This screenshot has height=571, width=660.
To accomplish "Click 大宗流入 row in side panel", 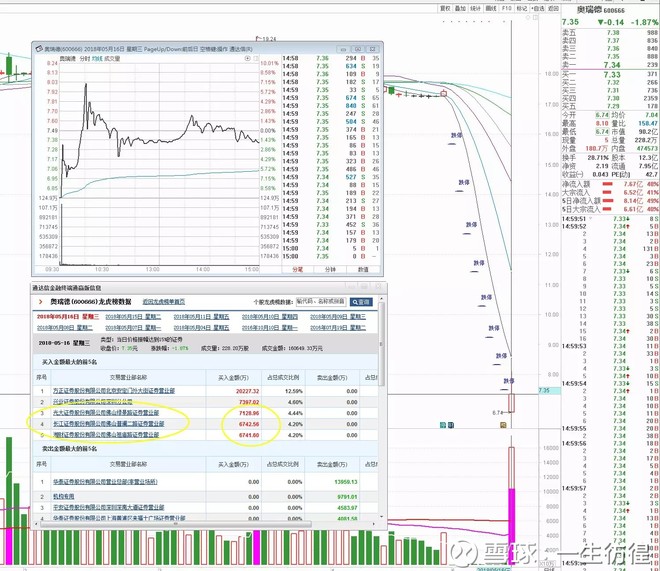I will [x=610, y=193].
